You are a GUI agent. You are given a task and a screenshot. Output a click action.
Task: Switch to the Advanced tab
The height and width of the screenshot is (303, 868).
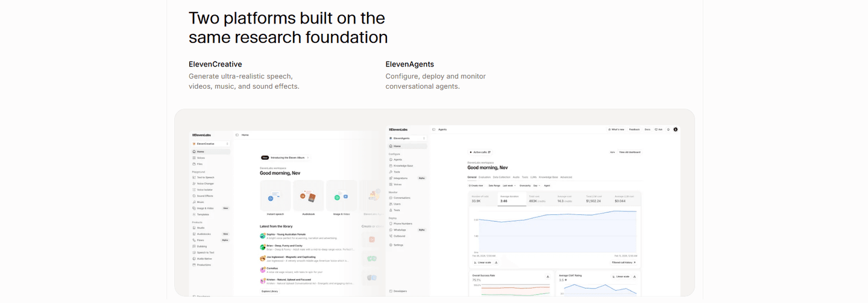pos(566,177)
